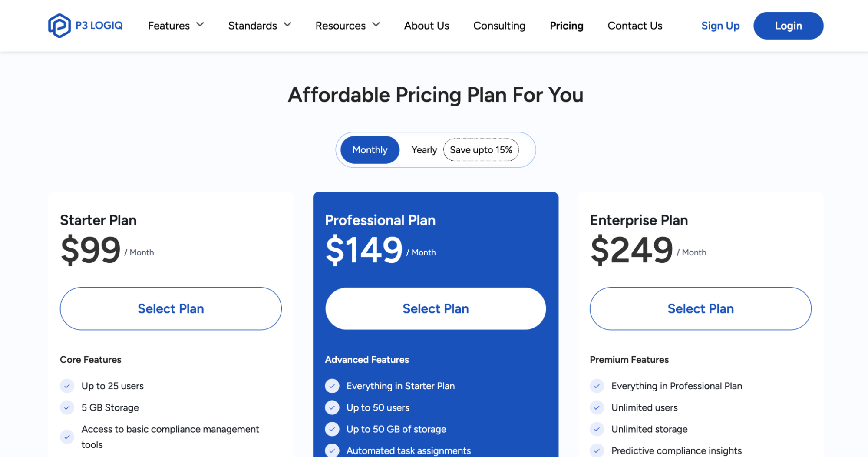Click the checkmark beside Predictive compliance insights
This screenshot has height=457, width=868.
597,450
